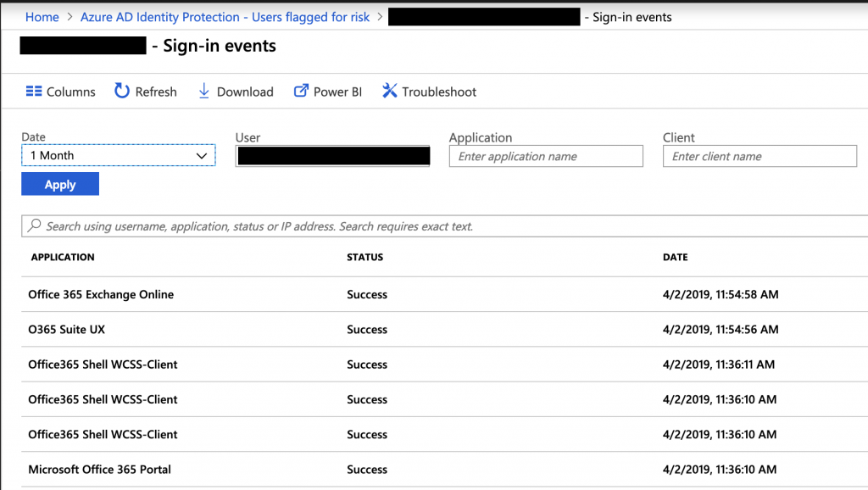Refresh the sign-in events list
Image resolution: width=868 pixels, height=490 pixels.
146,92
